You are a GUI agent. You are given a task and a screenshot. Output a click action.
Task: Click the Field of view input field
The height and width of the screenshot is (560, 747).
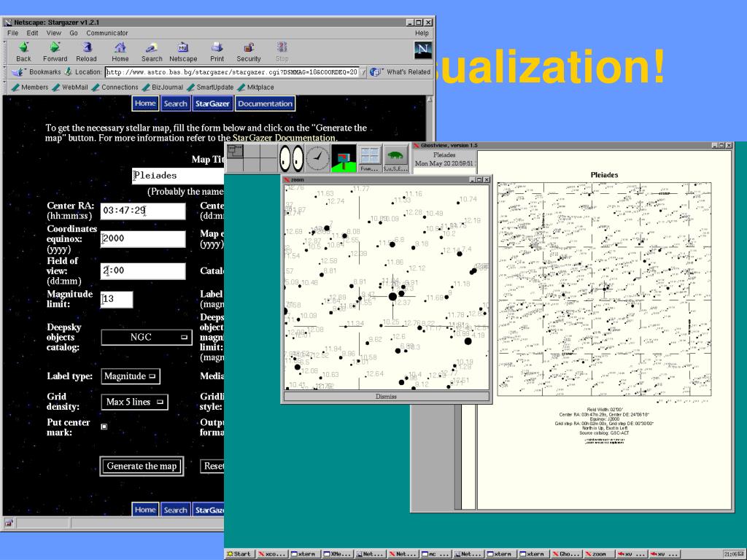(143, 271)
